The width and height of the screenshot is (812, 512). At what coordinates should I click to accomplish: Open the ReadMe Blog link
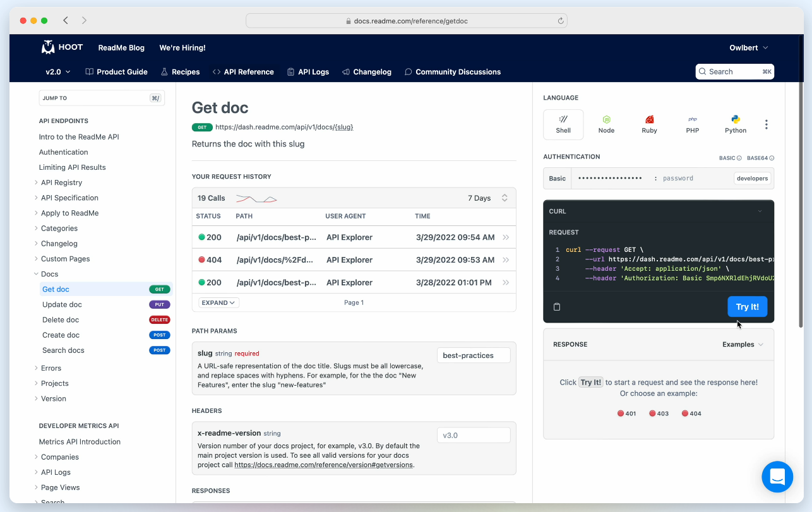tap(121, 48)
